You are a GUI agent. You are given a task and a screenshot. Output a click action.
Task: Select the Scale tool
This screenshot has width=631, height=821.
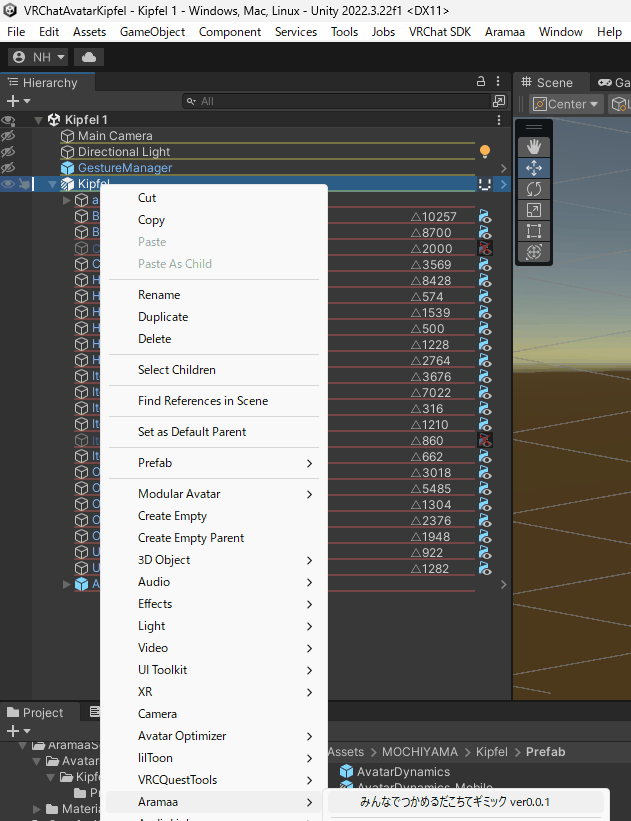pos(533,209)
